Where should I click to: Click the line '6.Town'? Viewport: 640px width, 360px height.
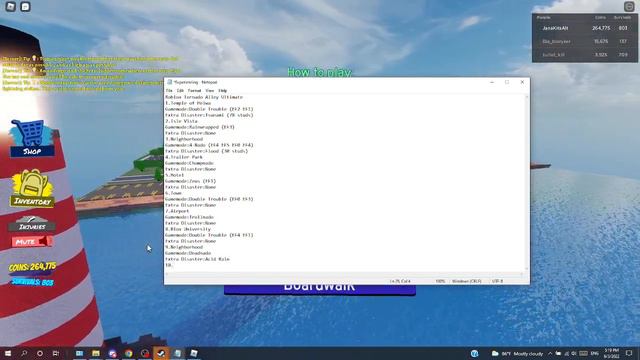coord(173,193)
